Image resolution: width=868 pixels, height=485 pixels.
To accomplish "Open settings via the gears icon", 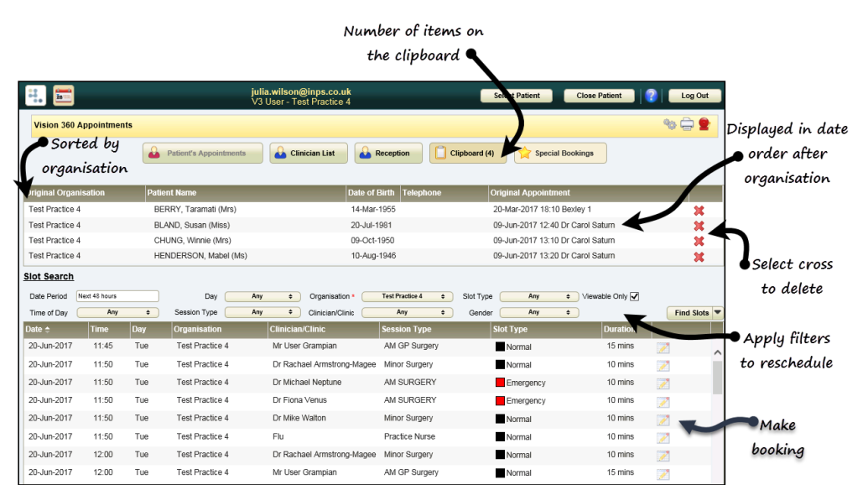I will [x=669, y=124].
